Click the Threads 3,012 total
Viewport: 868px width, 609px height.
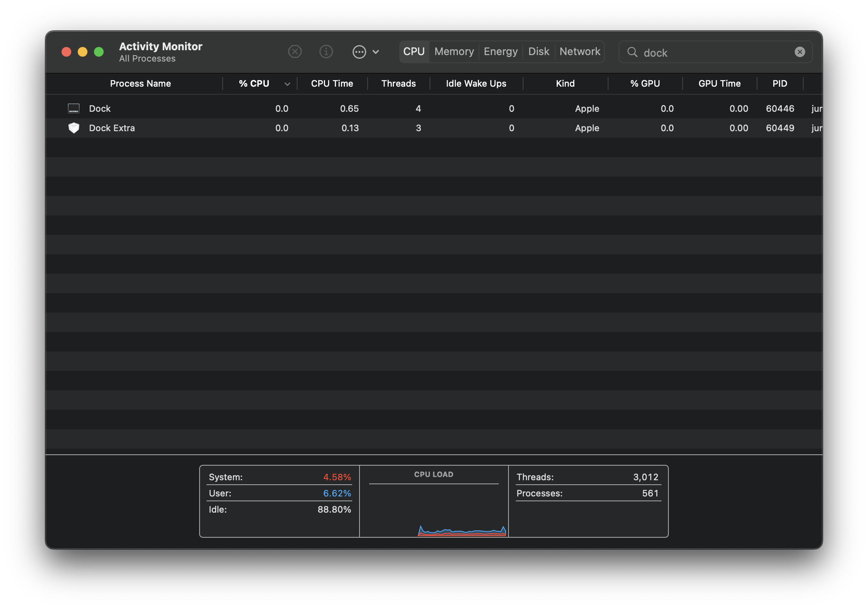tap(646, 477)
